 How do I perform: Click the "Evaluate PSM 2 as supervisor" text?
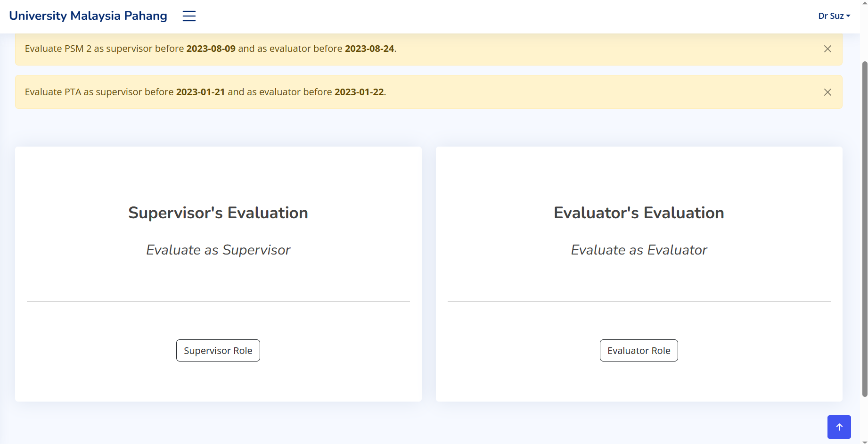click(104, 49)
